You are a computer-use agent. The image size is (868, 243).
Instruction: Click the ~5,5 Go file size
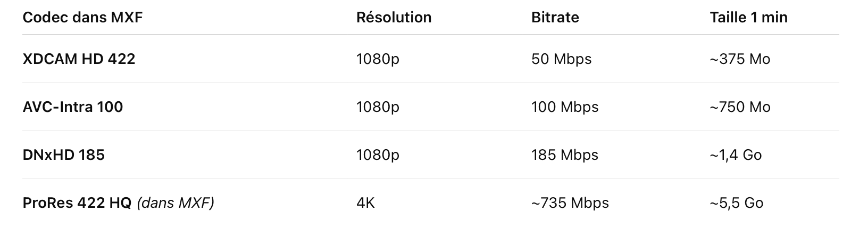(x=737, y=203)
